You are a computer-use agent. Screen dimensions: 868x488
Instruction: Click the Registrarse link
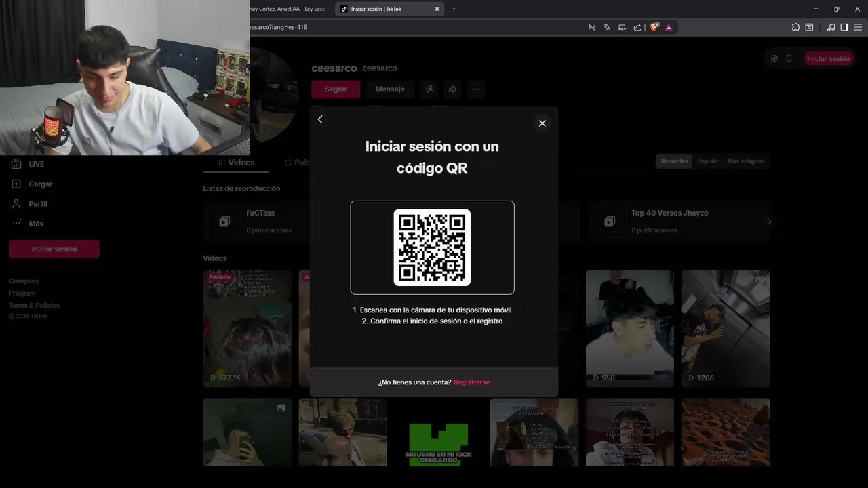pos(471,382)
